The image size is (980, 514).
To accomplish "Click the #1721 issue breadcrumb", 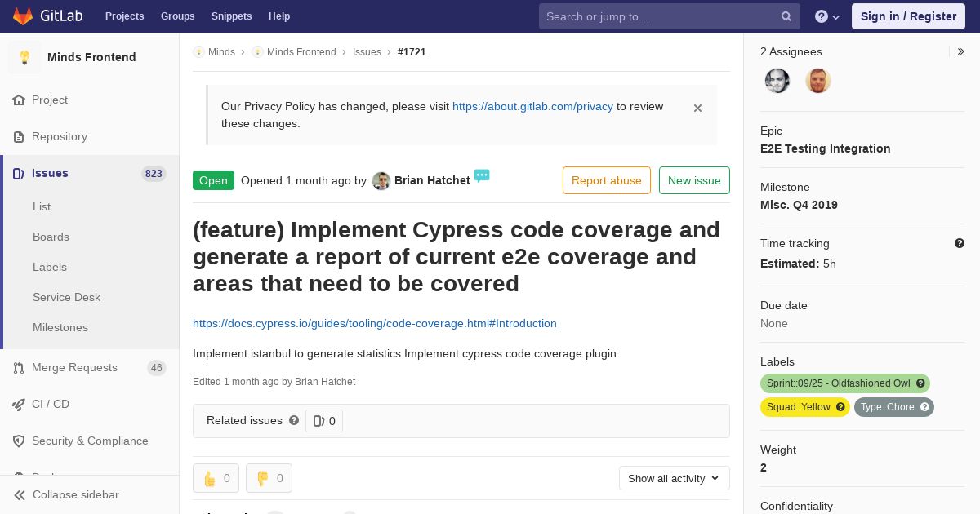I will click(412, 51).
